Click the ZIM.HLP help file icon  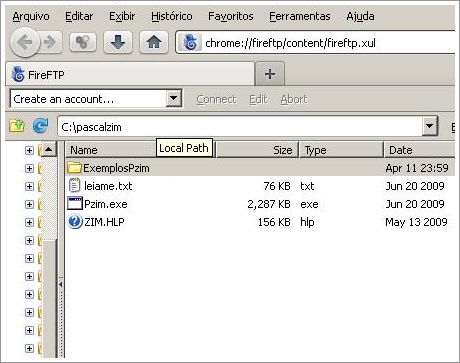(75, 221)
